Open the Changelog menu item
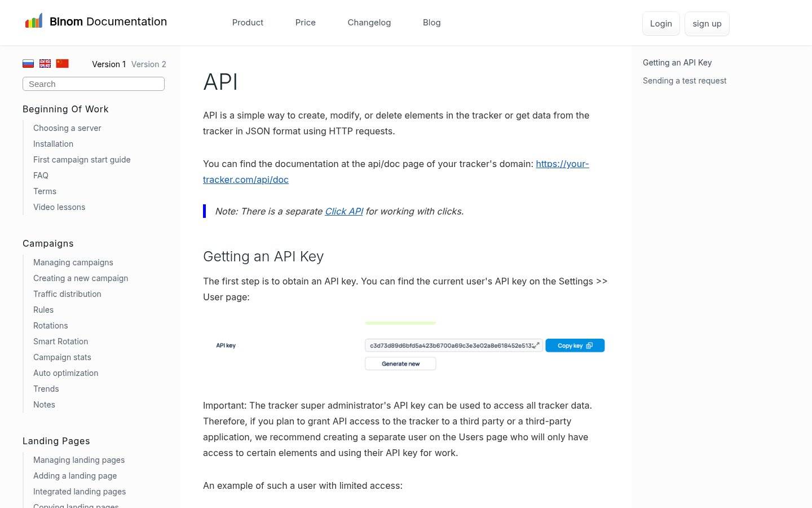 pyautogui.click(x=369, y=23)
